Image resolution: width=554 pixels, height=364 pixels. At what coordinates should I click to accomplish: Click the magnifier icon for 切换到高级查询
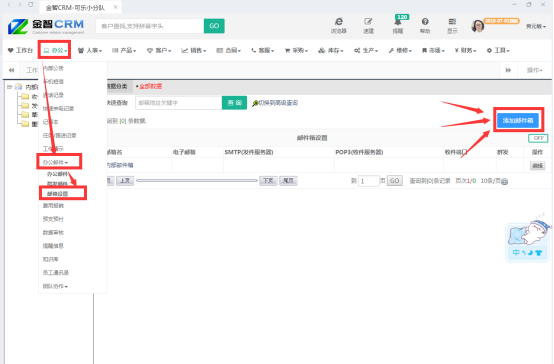[x=255, y=103]
